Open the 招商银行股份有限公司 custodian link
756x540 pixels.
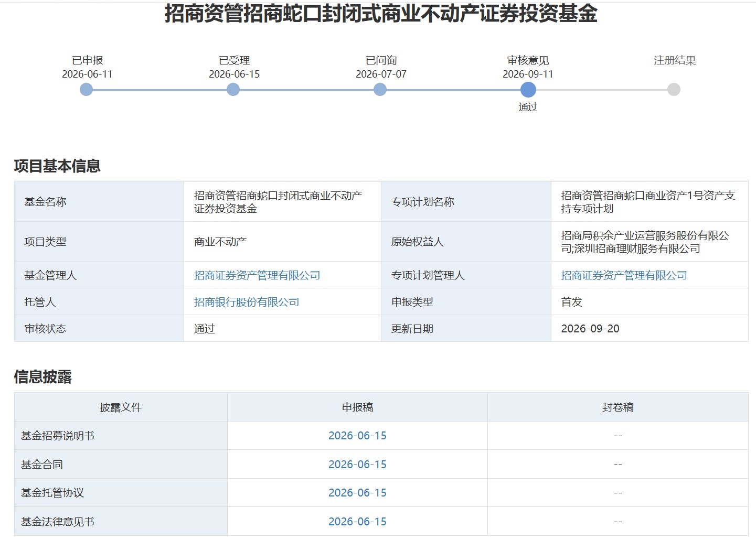(x=247, y=302)
